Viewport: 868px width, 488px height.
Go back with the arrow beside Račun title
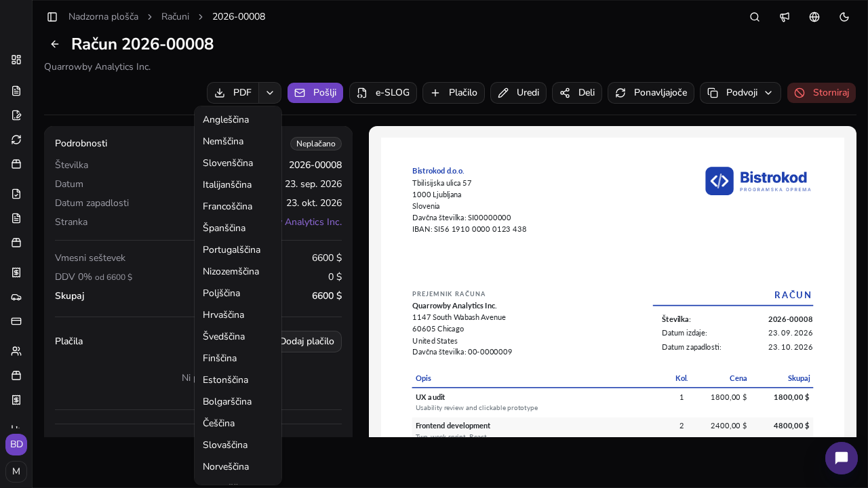(55, 44)
